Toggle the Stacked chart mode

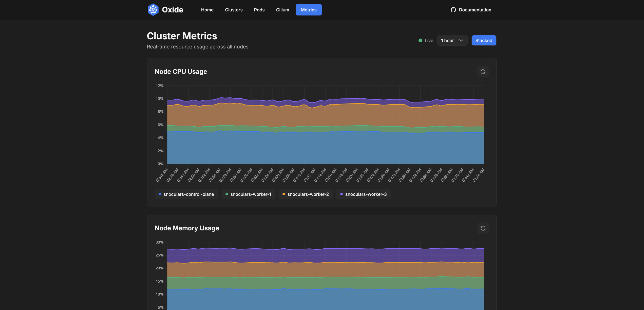pos(484,41)
